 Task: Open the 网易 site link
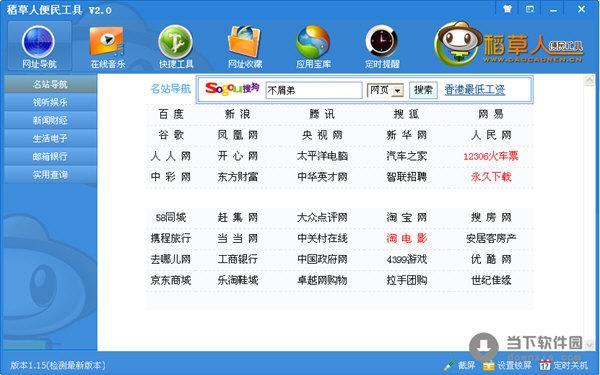pyautogui.click(x=491, y=114)
